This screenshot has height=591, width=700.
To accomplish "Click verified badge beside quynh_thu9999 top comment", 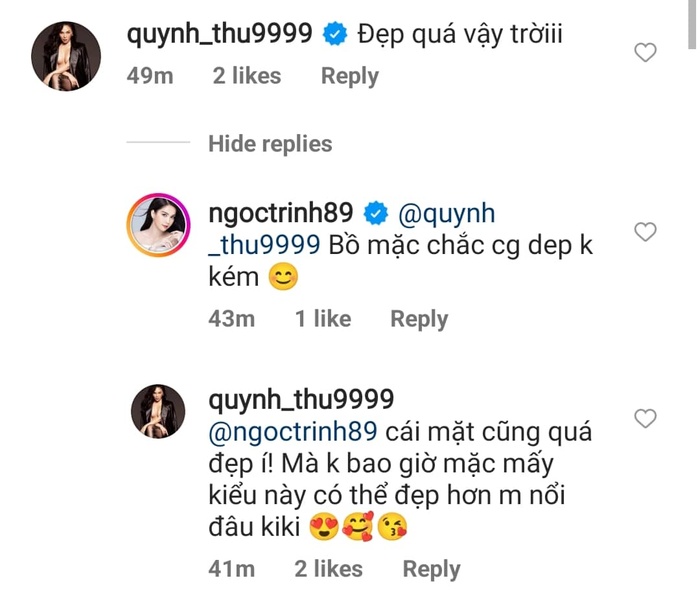I will (x=336, y=35).
